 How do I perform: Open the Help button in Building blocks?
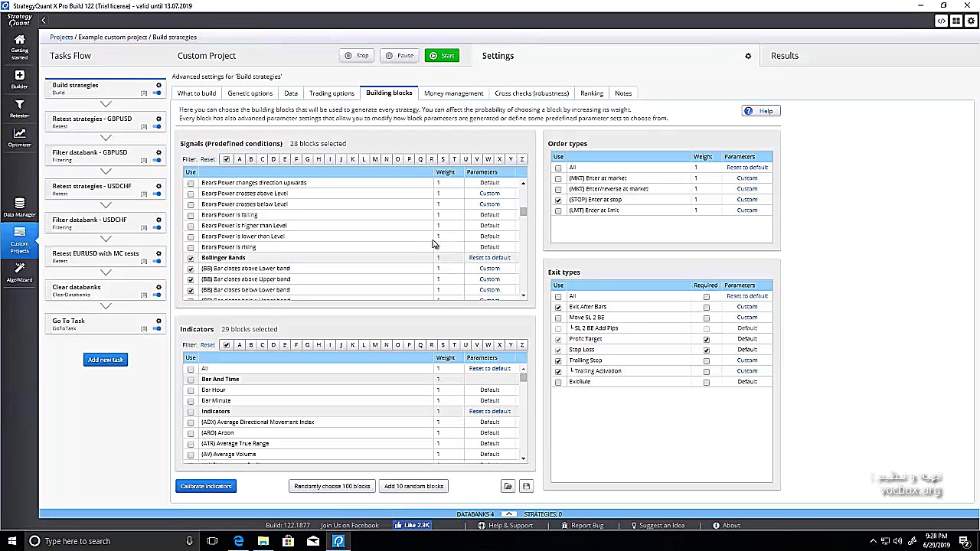click(x=760, y=111)
